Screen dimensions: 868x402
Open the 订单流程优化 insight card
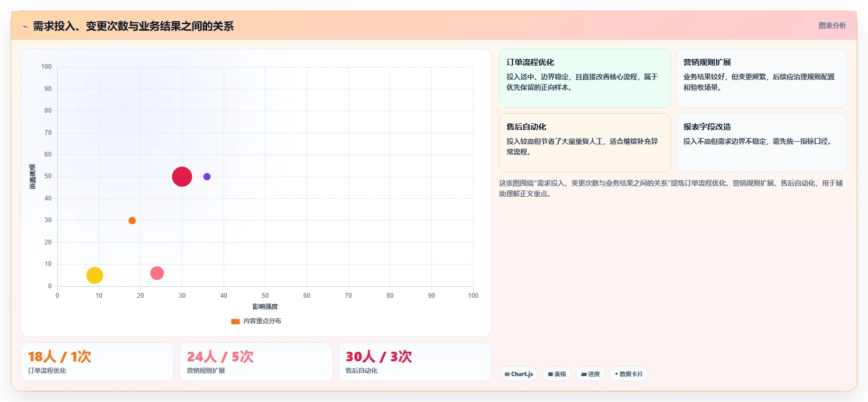585,78
